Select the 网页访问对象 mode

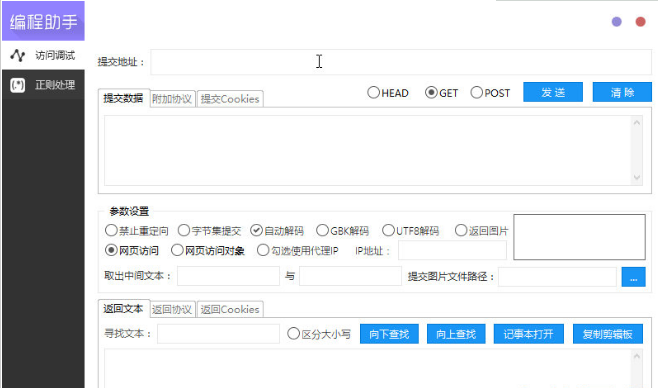[208, 250]
